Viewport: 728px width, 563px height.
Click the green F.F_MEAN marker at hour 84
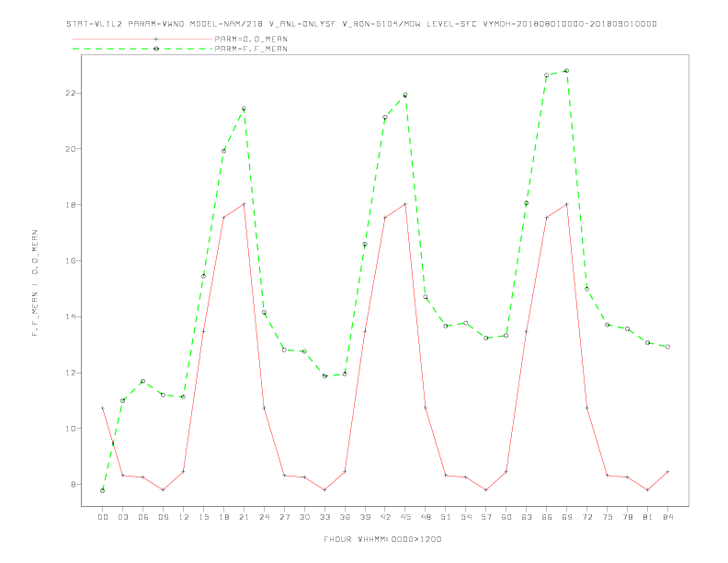tap(667, 347)
